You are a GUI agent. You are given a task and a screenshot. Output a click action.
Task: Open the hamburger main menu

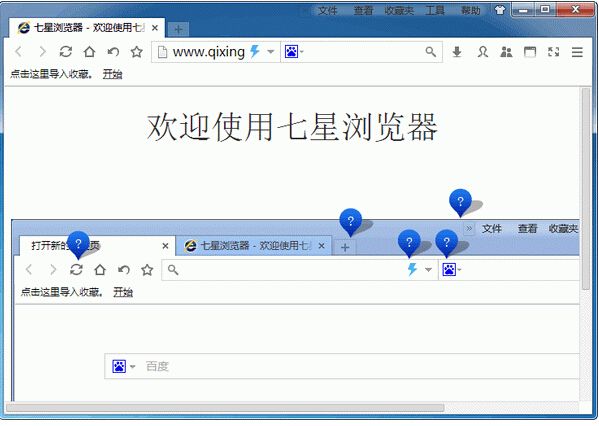577,52
